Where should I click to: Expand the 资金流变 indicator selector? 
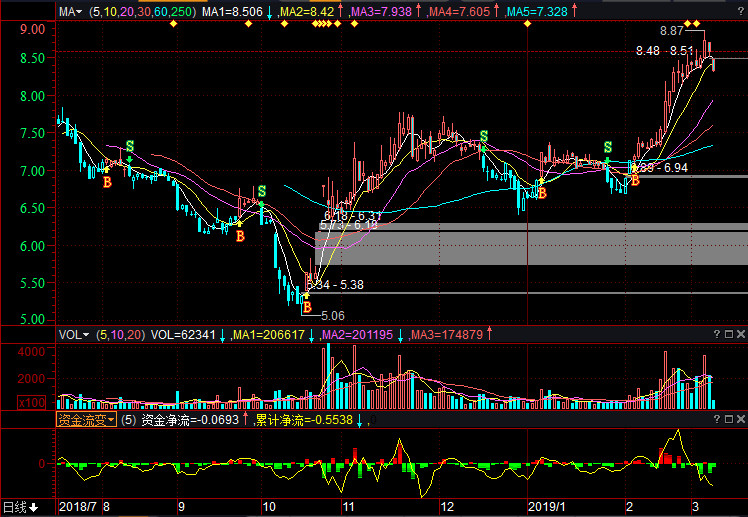click(85, 420)
